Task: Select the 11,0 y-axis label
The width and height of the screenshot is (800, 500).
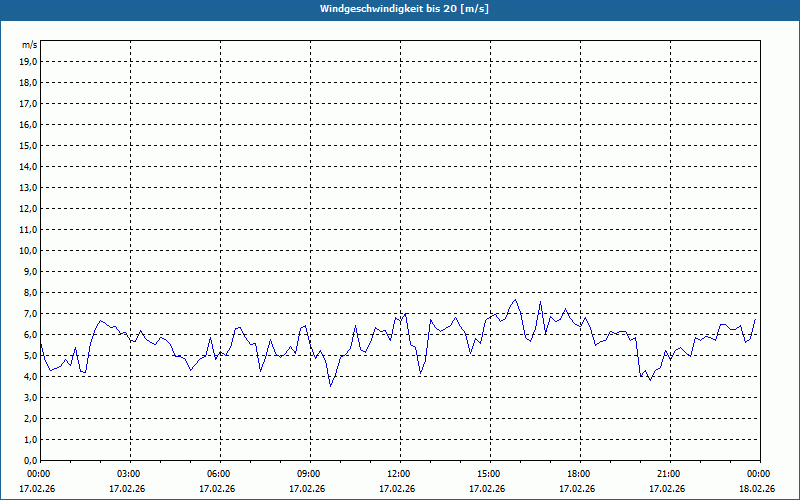Action: tap(29, 230)
